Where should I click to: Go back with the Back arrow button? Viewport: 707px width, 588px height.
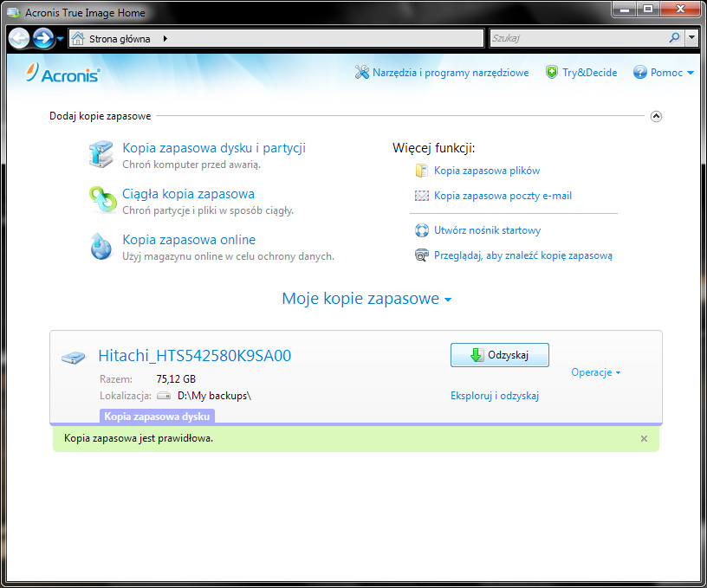19,38
